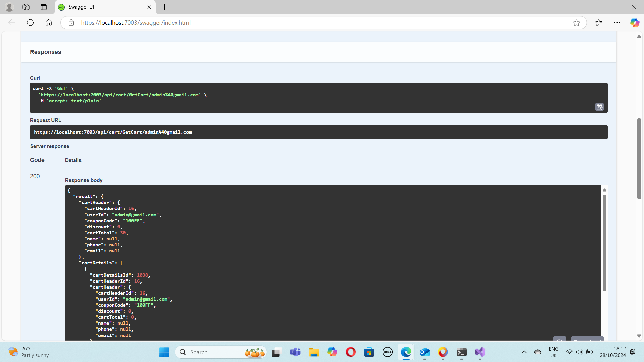This screenshot has width=644, height=362.
Task: Click the response body scrollbar thumb
Action: pyautogui.click(x=604, y=243)
